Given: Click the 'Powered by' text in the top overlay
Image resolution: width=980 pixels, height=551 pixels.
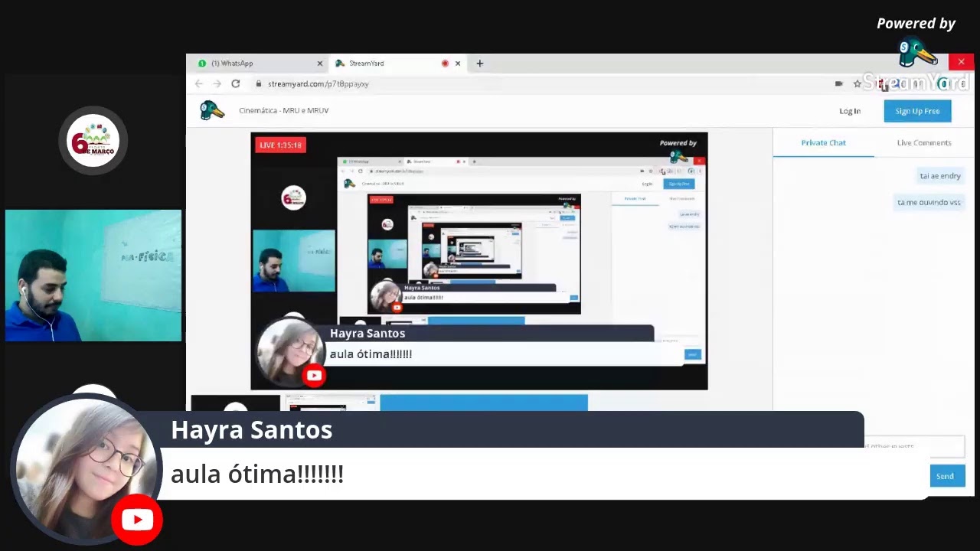Looking at the screenshot, I should [916, 24].
